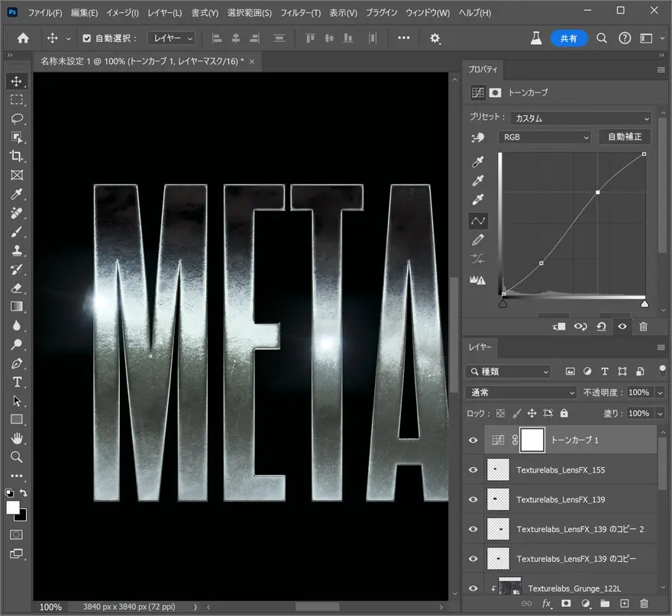Select the Object Selection tool

click(x=17, y=137)
